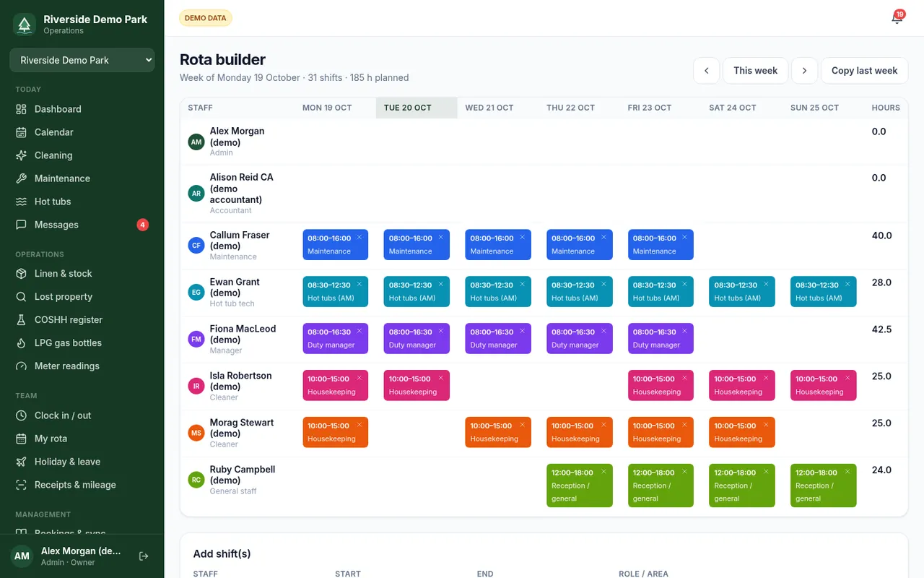Click the Maintenance wrench icon
The height and width of the screenshot is (578, 924).
click(21, 178)
